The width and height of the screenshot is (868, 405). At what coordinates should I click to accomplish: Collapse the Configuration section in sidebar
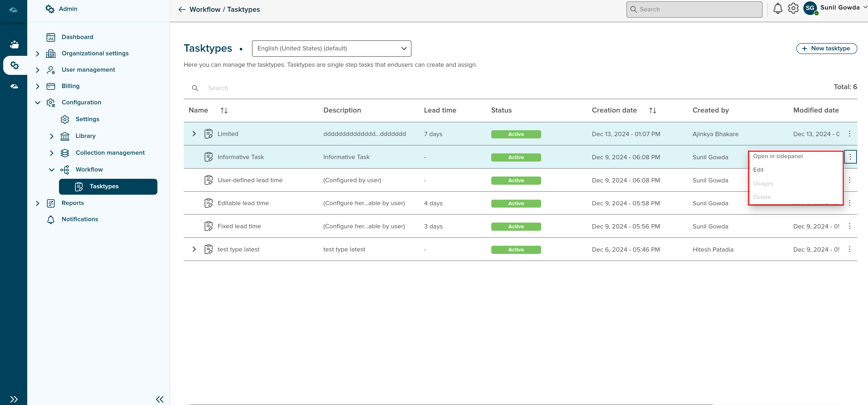(x=38, y=102)
